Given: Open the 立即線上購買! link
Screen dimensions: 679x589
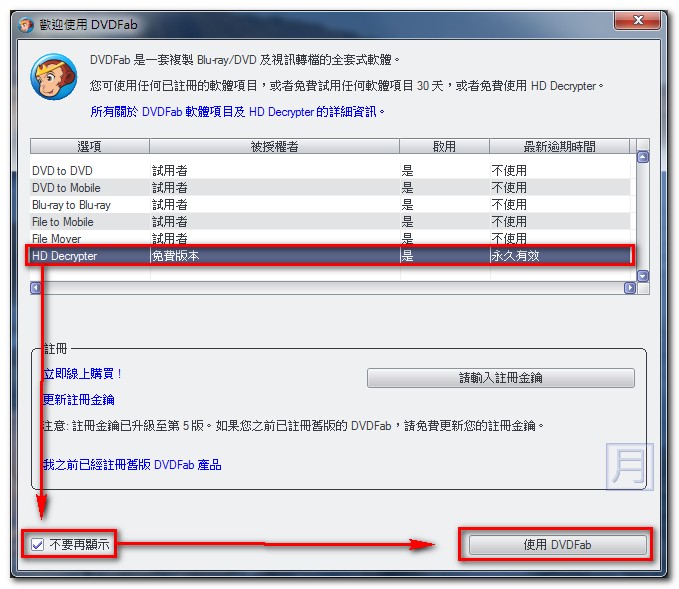Looking at the screenshot, I should coord(82,374).
